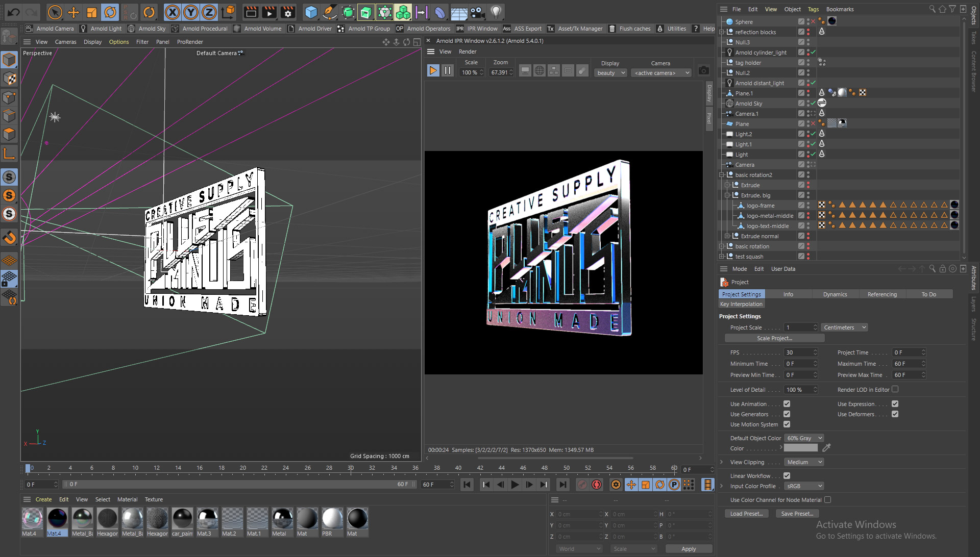Screen dimensions: 980x557
Task: Open Objects manager Tags menu
Action: pos(813,9)
